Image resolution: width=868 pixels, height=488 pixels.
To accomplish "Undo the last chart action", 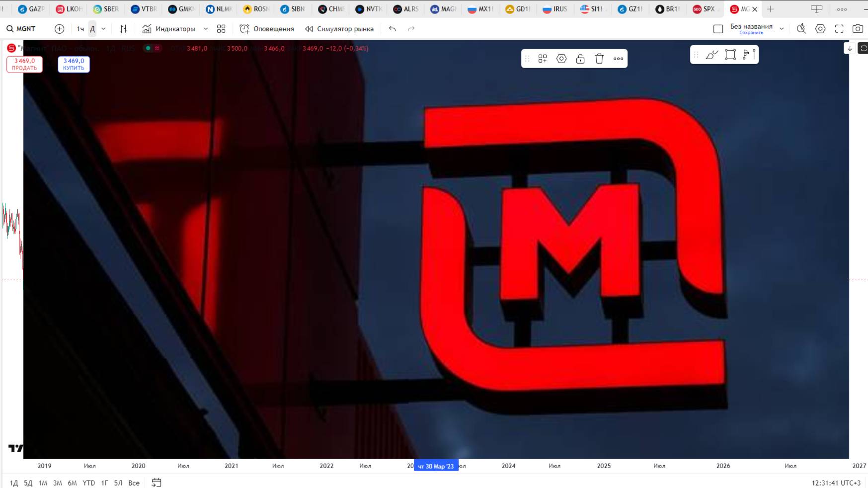I will point(393,29).
